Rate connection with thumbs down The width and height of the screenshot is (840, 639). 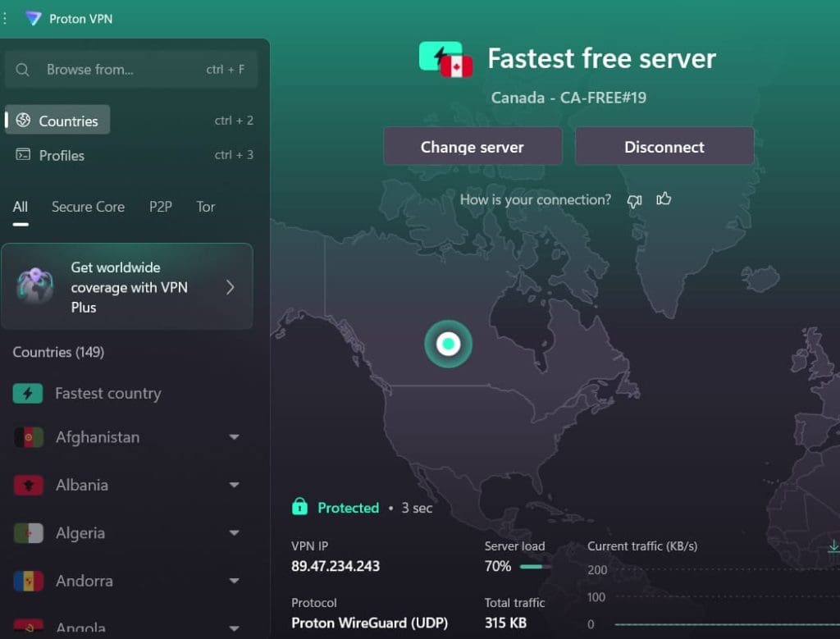coord(634,201)
